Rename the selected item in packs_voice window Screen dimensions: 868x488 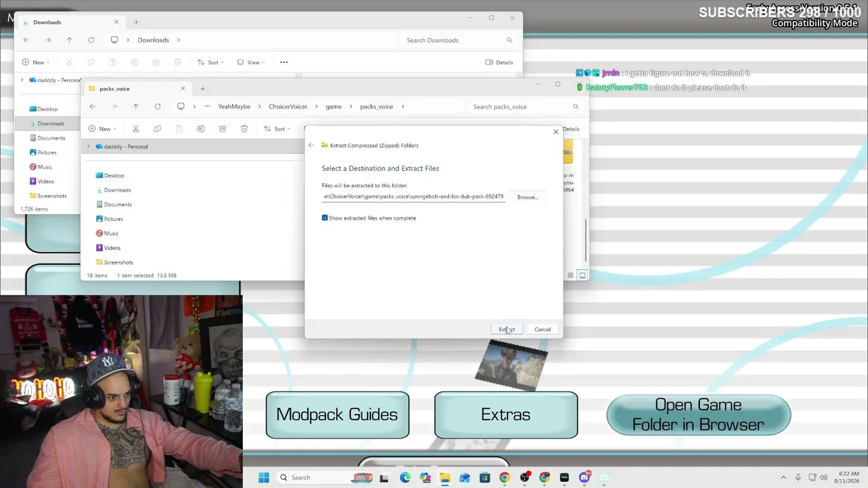201,129
